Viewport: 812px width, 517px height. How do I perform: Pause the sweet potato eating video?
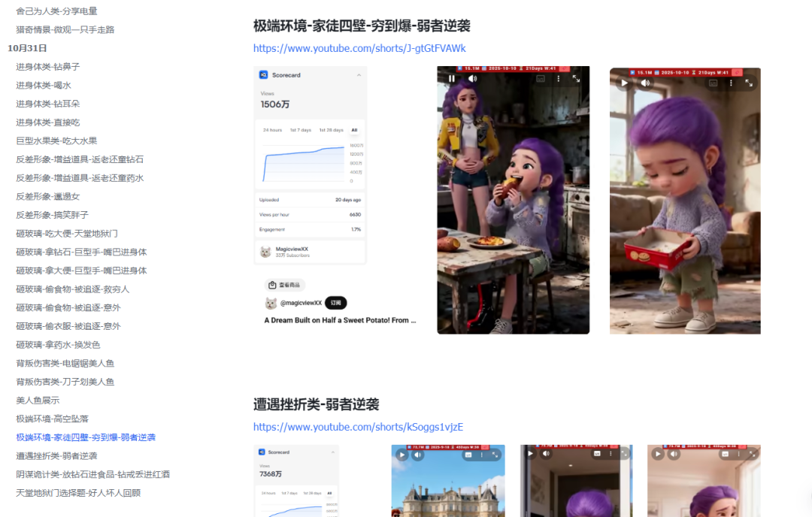(452, 79)
